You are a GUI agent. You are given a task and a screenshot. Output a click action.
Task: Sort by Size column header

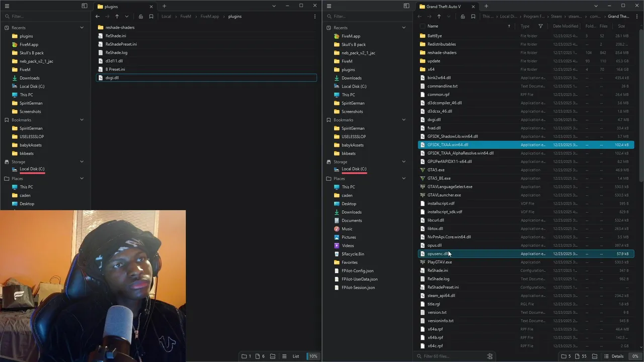[621, 26]
